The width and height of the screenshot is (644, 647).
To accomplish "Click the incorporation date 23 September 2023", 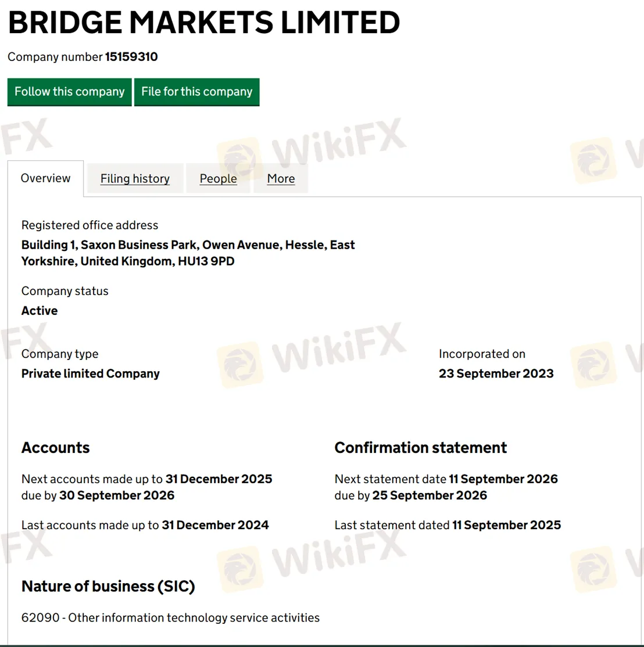I will click(496, 373).
